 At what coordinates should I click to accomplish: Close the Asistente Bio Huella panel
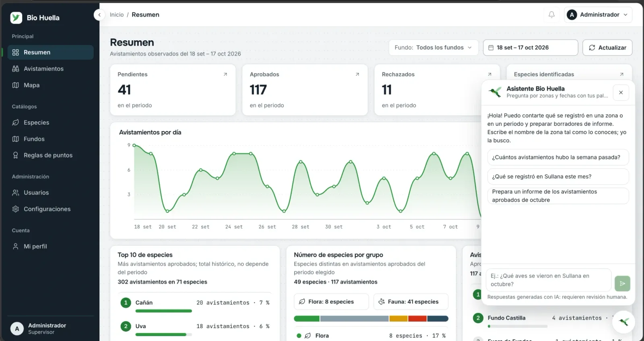coord(621,92)
